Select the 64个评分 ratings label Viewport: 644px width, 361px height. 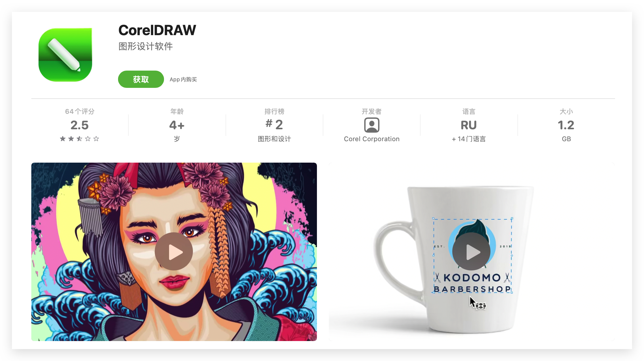80,111
